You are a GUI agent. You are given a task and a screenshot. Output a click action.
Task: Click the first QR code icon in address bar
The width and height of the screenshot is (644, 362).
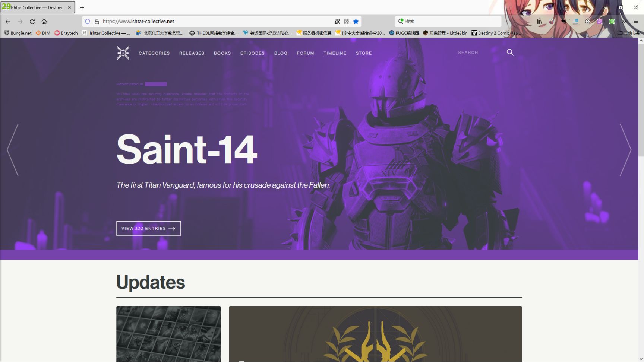point(337,22)
